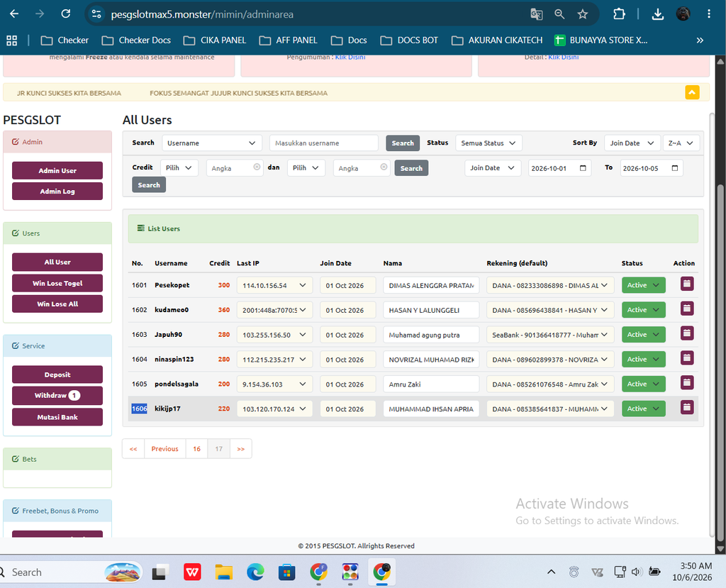726x588 pixels.
Task: Click Search beside the Masukkan username field
Action: [x=403, y=143]
